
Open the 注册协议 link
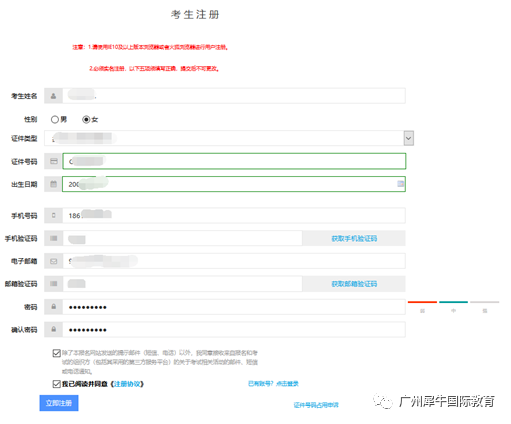pyautogui.click(x=127, y=384)
